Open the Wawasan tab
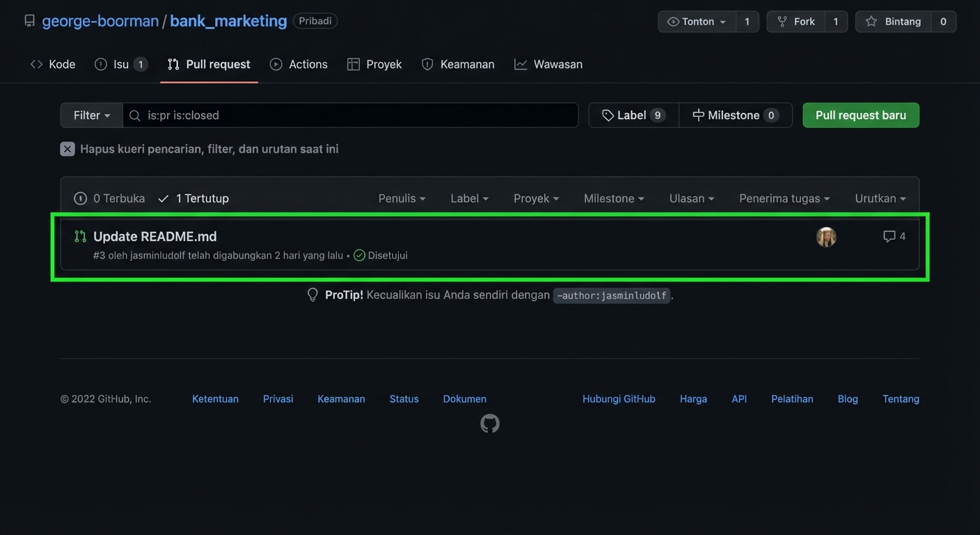Screen dimensions: 980x535 (548, 64)
